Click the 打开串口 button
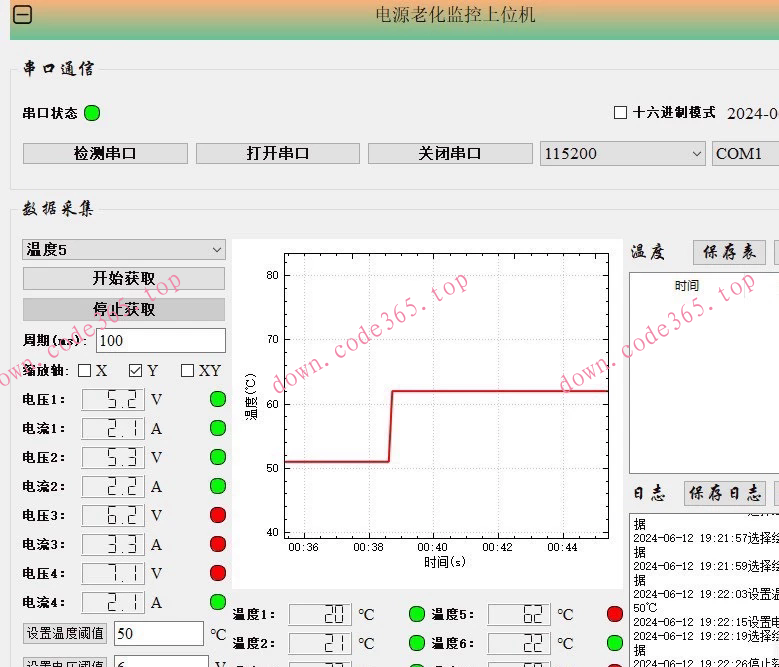The height and width of the screenshot is (667, 779). point(278,154)
